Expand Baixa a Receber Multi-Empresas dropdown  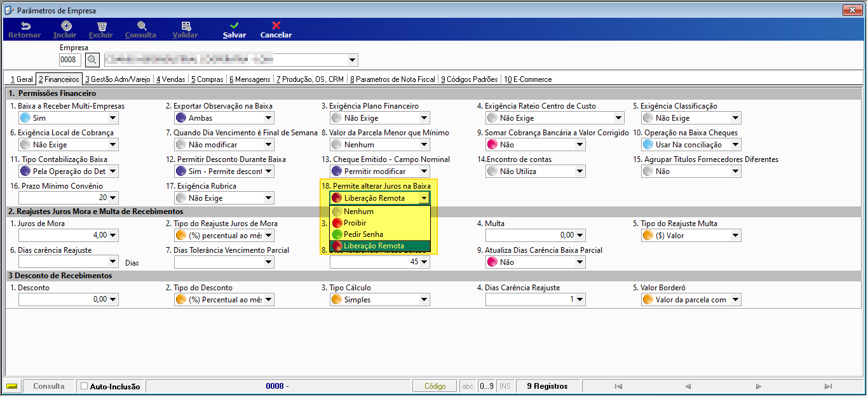113,118
